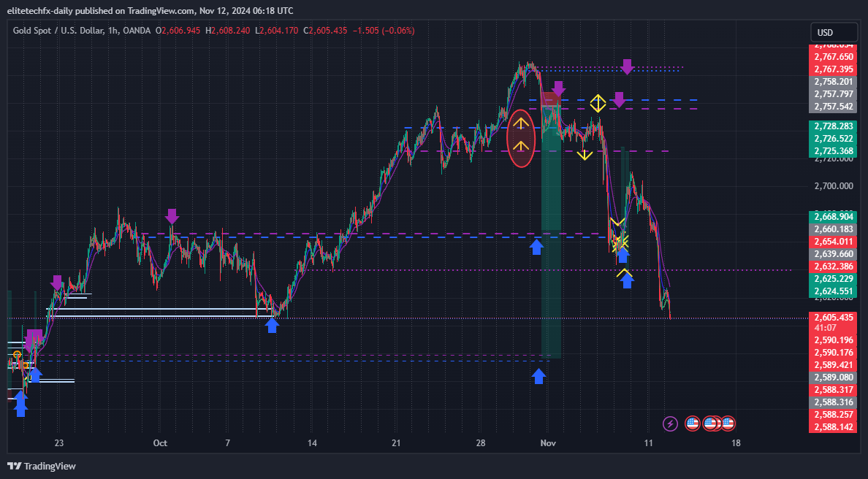Click the last US flag event icon

tap(728, 424)
